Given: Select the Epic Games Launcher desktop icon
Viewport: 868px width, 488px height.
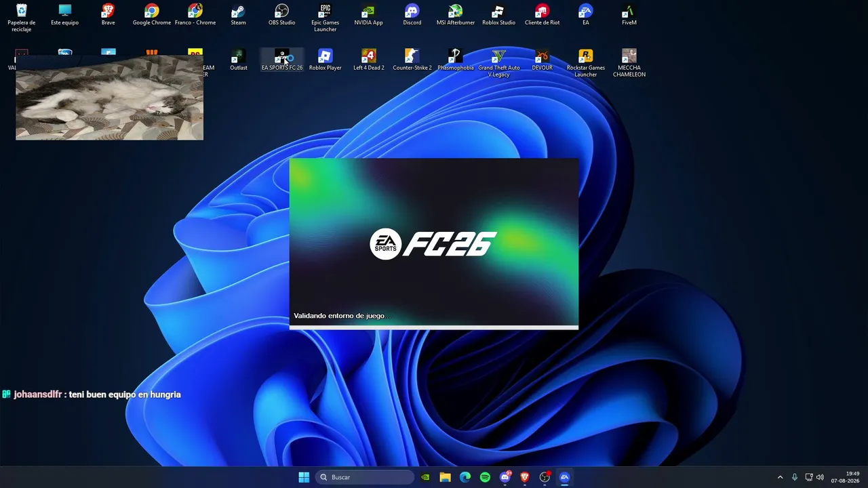Looking at the screenshot, I should point(325,18).
